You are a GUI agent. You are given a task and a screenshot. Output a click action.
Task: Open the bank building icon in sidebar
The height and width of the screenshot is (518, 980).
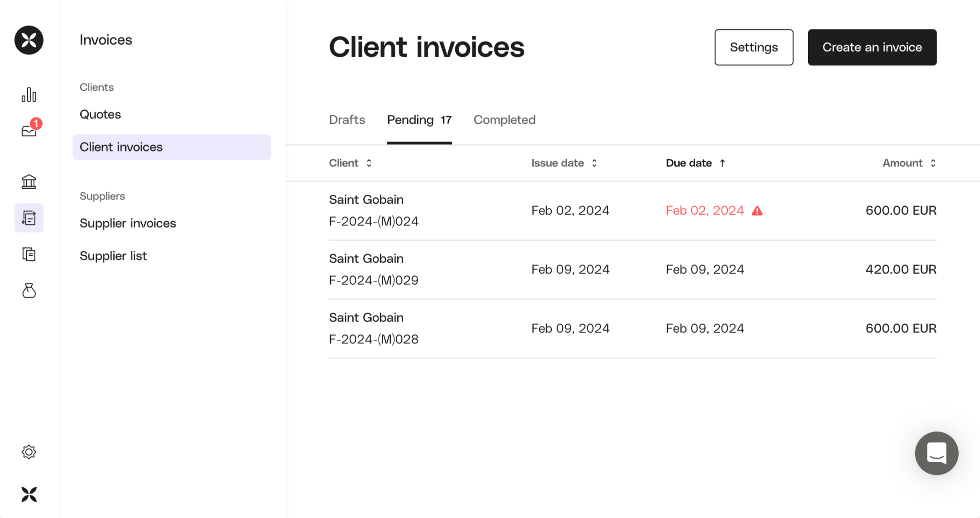pyautogui.click(x=29, y=182)
